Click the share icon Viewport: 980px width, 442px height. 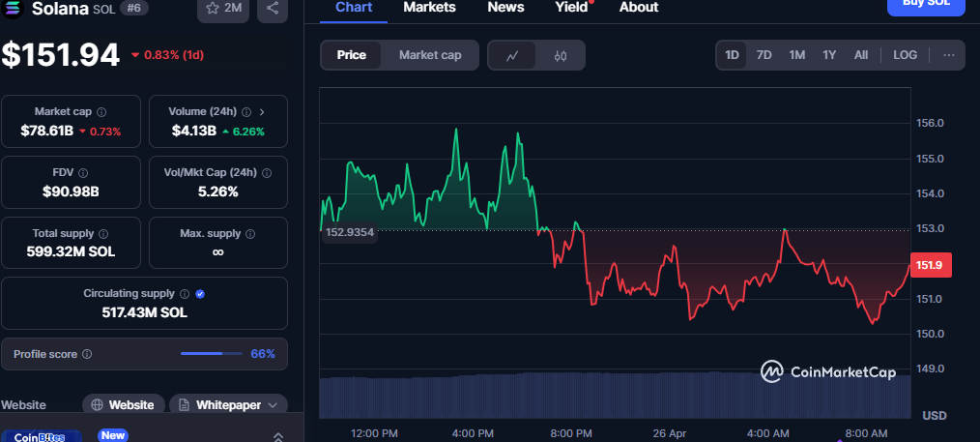tap(273, 8)
